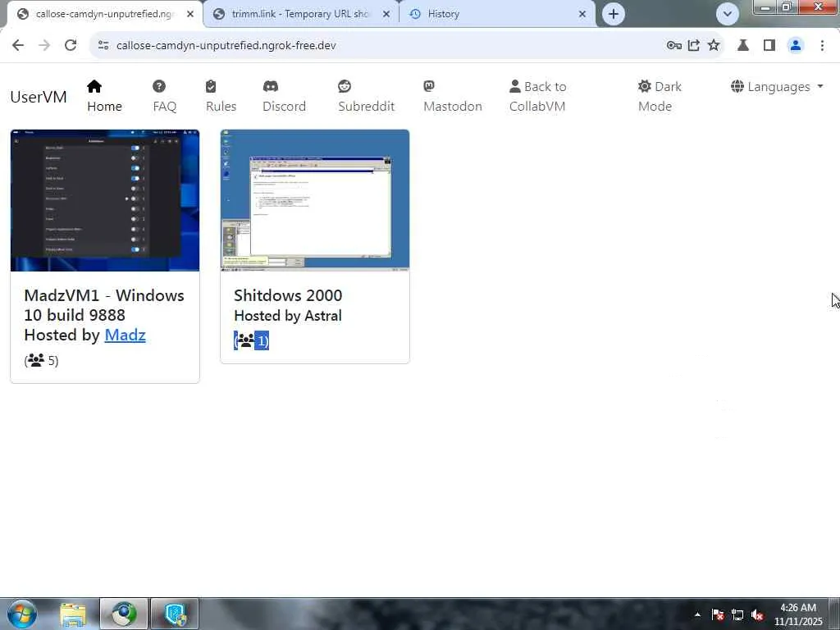
Task: Click the MadzVM1 - Windows 10 build 9888 title
Action: [x=104, y=305]
